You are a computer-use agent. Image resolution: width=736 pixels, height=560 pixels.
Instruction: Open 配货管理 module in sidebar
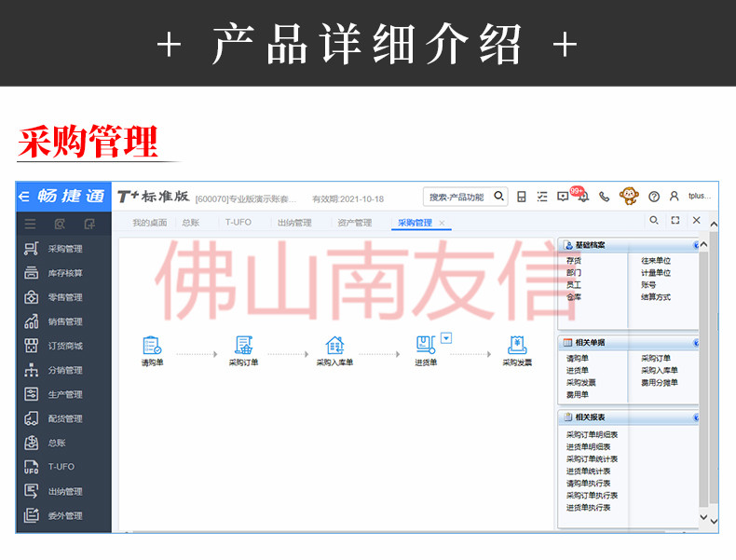pos(53,418)
